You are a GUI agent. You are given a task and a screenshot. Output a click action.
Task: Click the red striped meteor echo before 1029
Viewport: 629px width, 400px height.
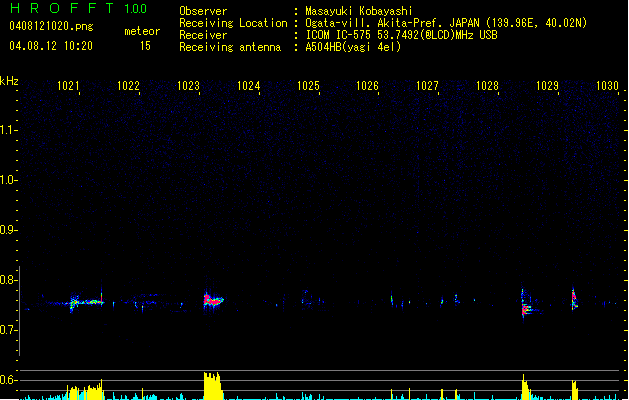(x=526, y=308)
